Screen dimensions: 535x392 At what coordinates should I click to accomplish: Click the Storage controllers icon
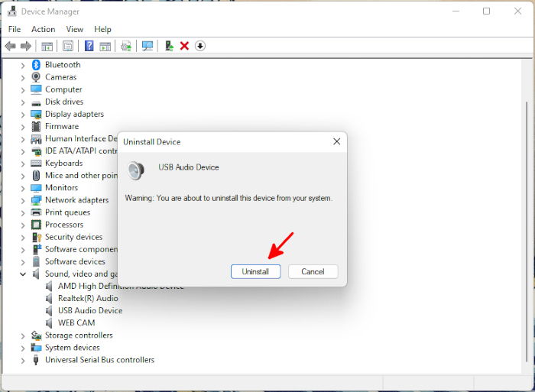(x=36, y=335)
